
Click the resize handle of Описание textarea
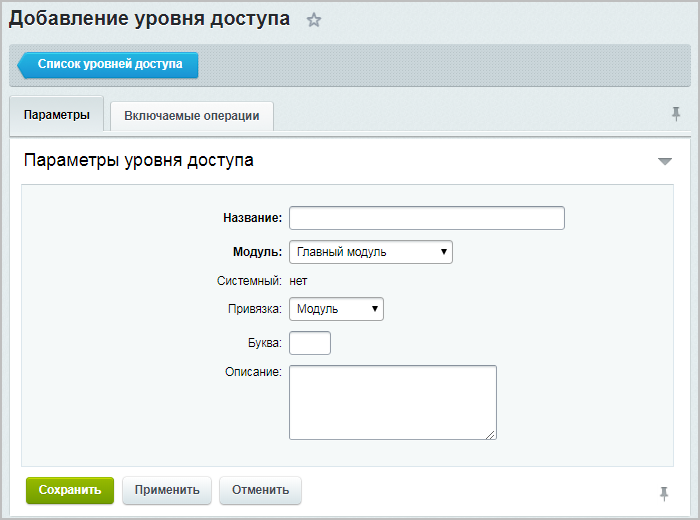[x=491, y=434]
